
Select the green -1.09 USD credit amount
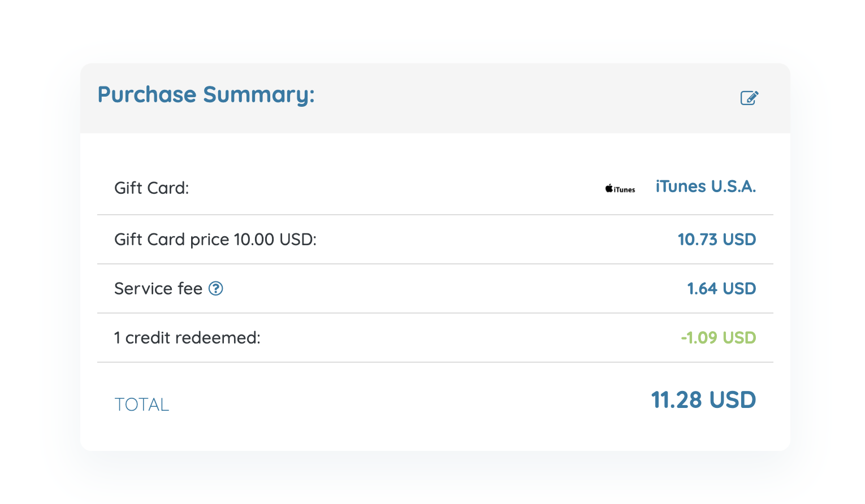(718, 338)
